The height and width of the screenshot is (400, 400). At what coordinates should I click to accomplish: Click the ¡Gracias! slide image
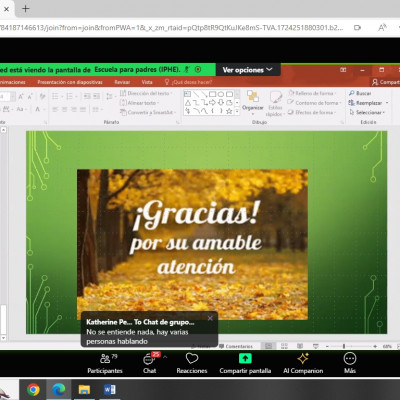tap(192, 244)
